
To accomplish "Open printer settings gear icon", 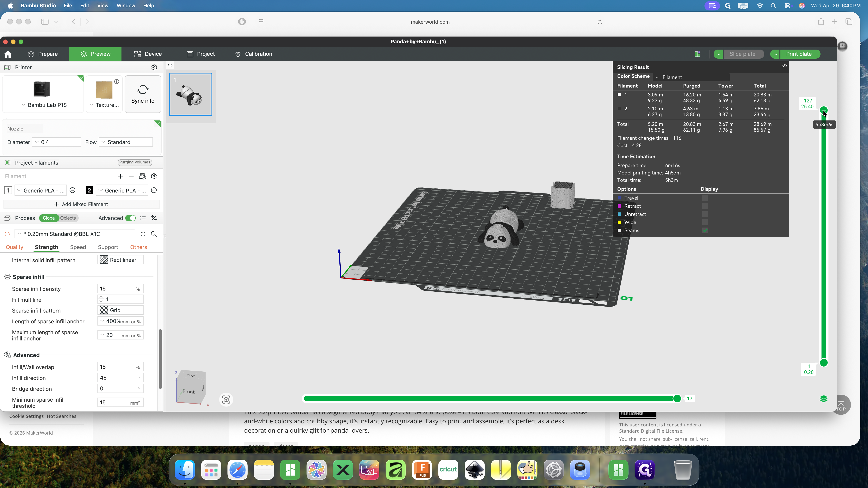I will tap(154, 67).
